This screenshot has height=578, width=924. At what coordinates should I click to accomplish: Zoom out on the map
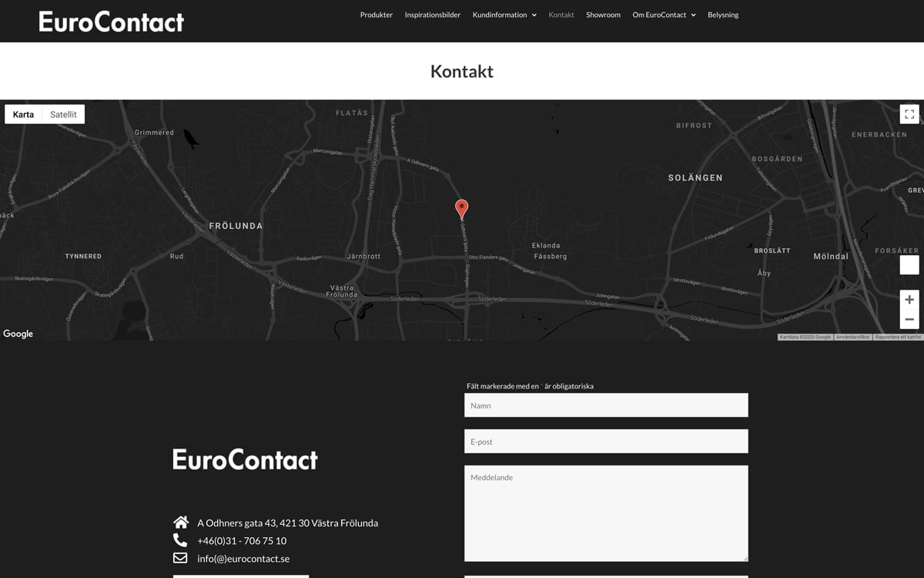point(909,319)
